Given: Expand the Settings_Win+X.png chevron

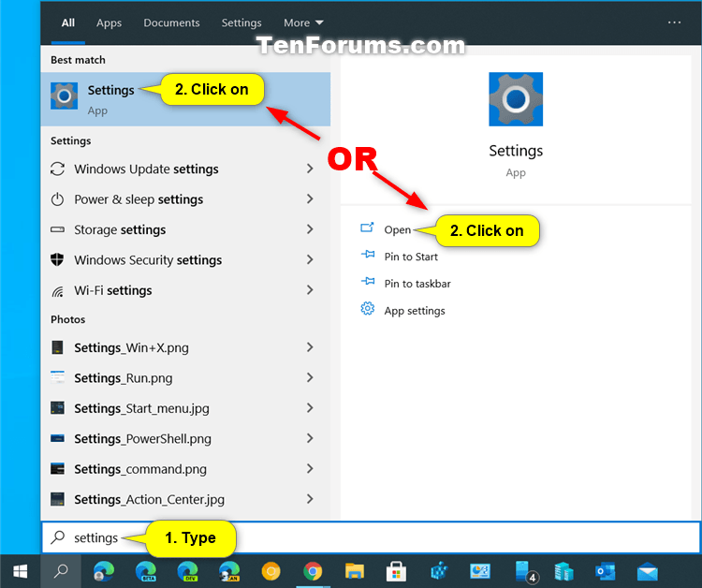Looking at the screenshot, I should 310,347.
